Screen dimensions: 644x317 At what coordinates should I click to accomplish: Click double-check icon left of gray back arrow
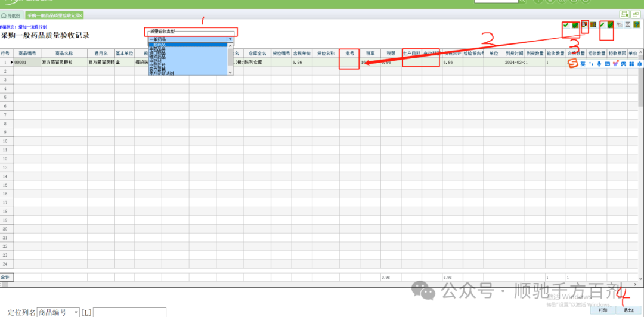tap(611, 25)
